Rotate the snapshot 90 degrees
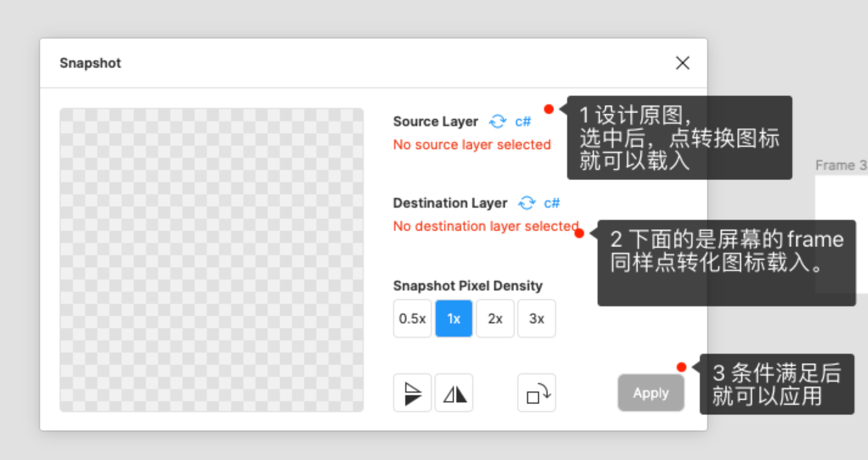Screen dimensions: 868x460 (x=536, y=393)
